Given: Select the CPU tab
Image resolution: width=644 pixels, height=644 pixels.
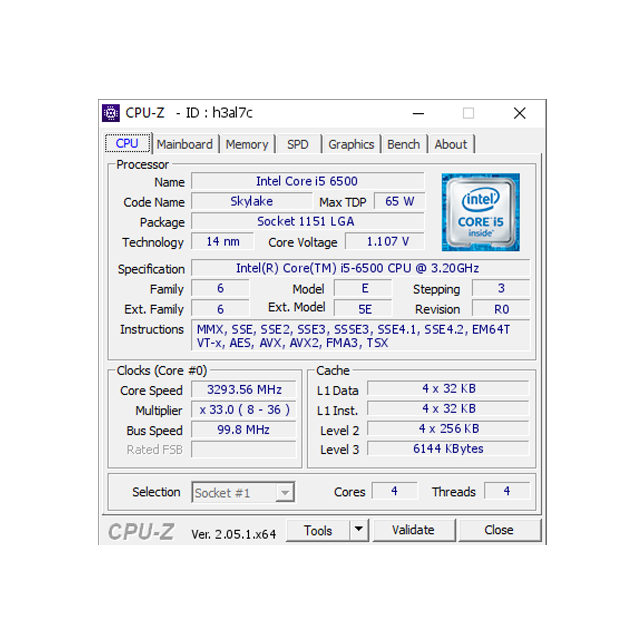Looking at the screenshot, I should (127, 143).
